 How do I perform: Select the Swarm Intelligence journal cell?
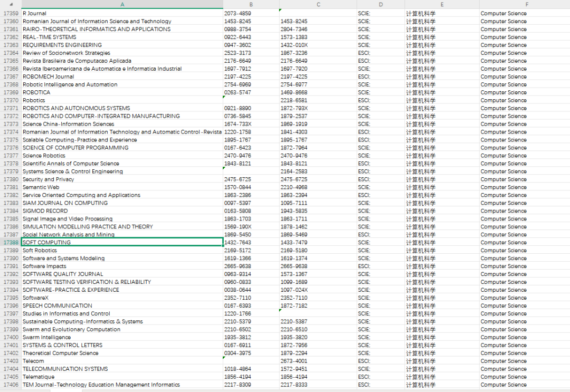click(122, 337)
